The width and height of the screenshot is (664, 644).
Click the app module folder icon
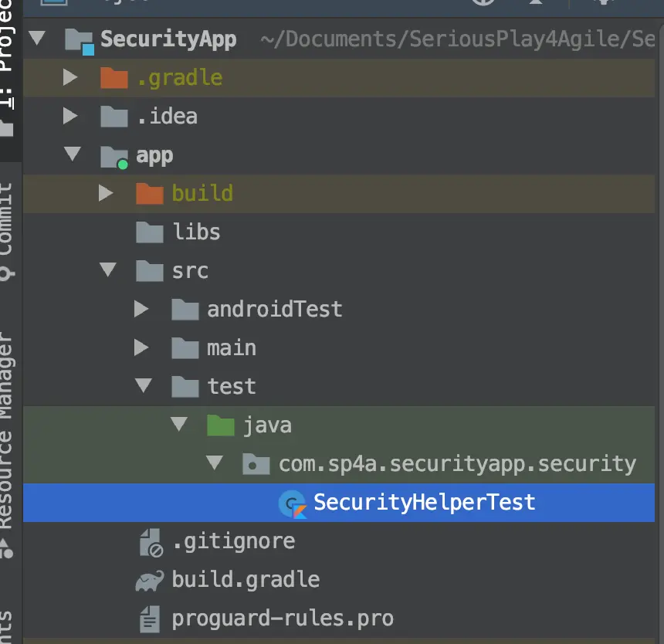[114, 156]
